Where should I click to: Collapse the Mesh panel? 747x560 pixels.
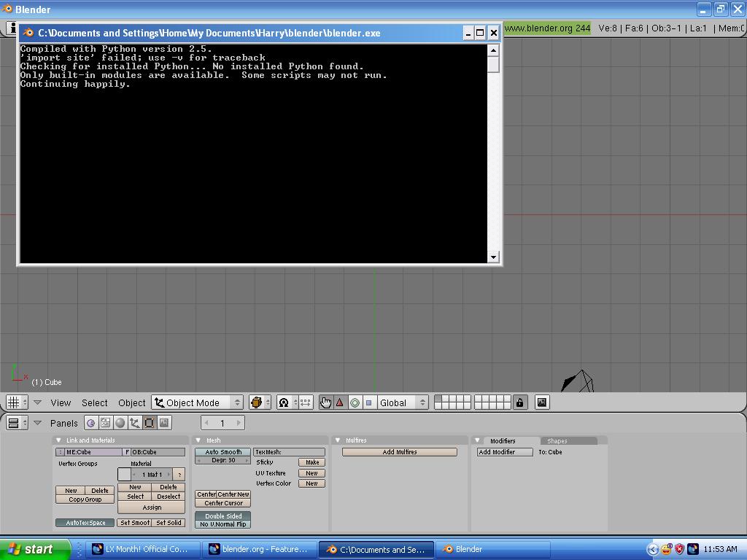coord(198,440)
